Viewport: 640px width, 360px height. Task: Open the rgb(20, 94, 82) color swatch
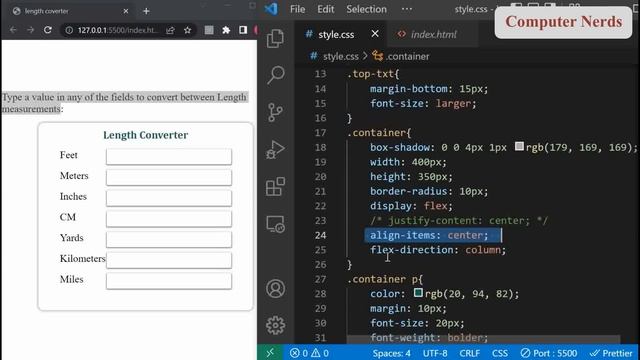click(418, 293)
